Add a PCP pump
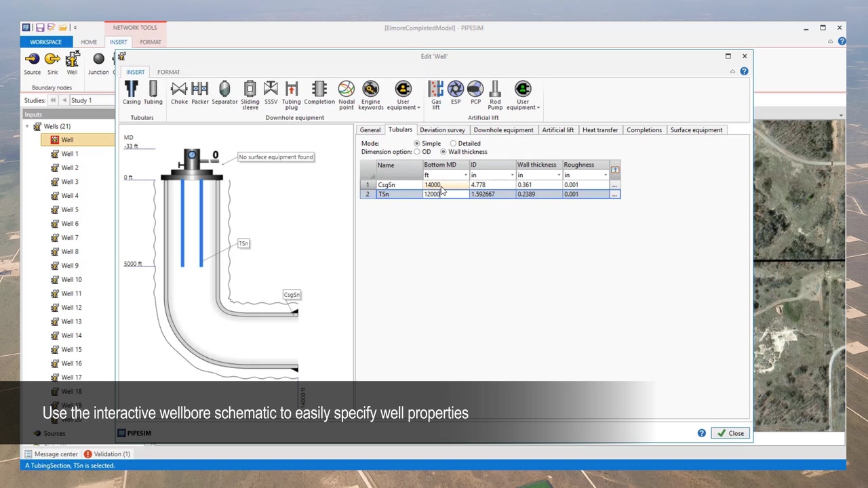The width and height of the screenshot is (868, 488). click(x=475, y=94)
